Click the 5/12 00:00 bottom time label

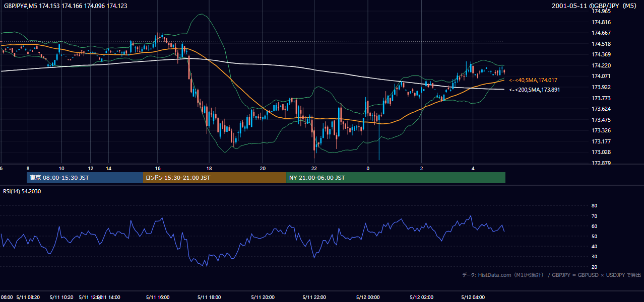368,297
